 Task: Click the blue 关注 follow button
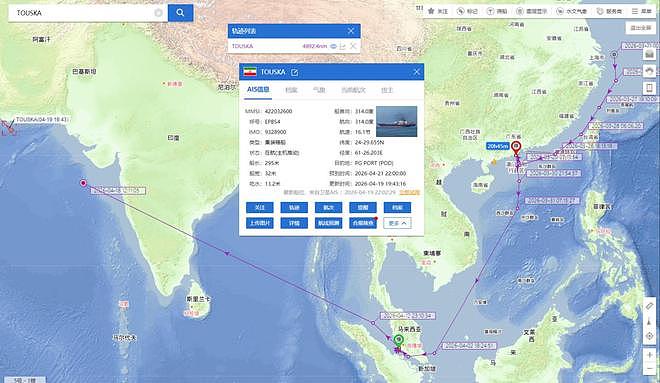[260, 207]
